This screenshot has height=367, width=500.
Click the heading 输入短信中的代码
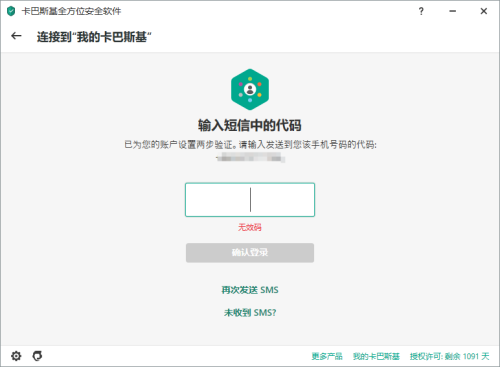(x=250, y=125)
